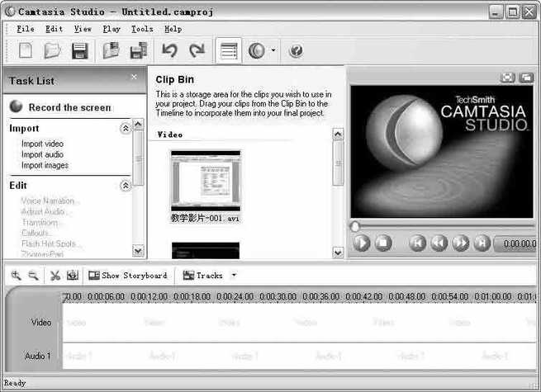Image resolution: width=541 pixels, height=392 pixels.
Task: Click the Import video link
Action: click(x=42, y=144)
